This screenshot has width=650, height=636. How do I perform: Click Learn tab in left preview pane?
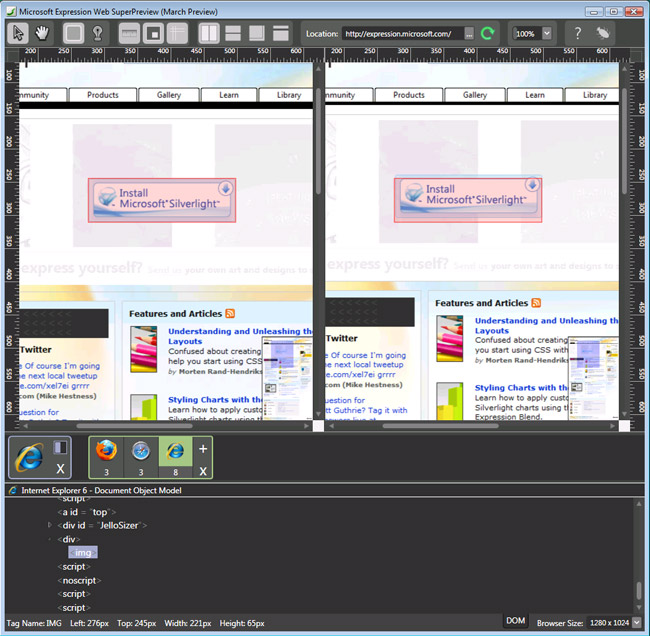(229, 95)
